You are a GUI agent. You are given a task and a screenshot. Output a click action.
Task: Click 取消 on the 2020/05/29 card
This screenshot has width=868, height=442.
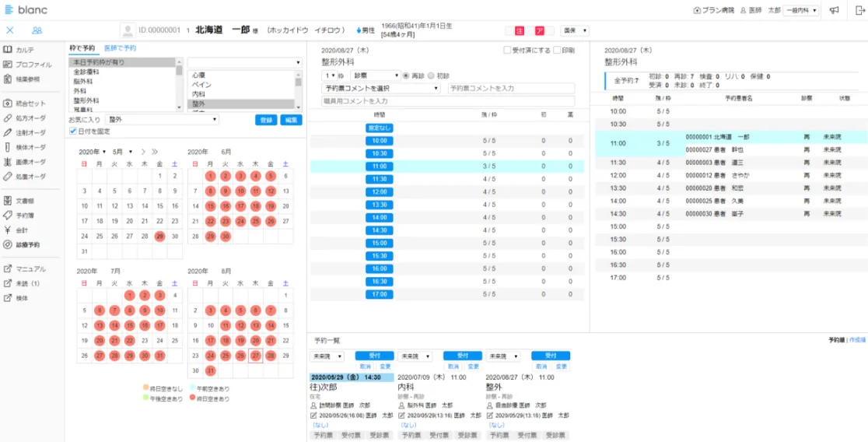click(365, 367)
